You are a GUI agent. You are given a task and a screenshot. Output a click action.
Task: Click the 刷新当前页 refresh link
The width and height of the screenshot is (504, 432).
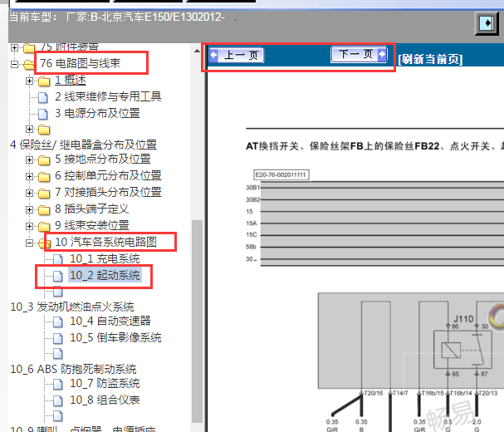pos(430,59)
